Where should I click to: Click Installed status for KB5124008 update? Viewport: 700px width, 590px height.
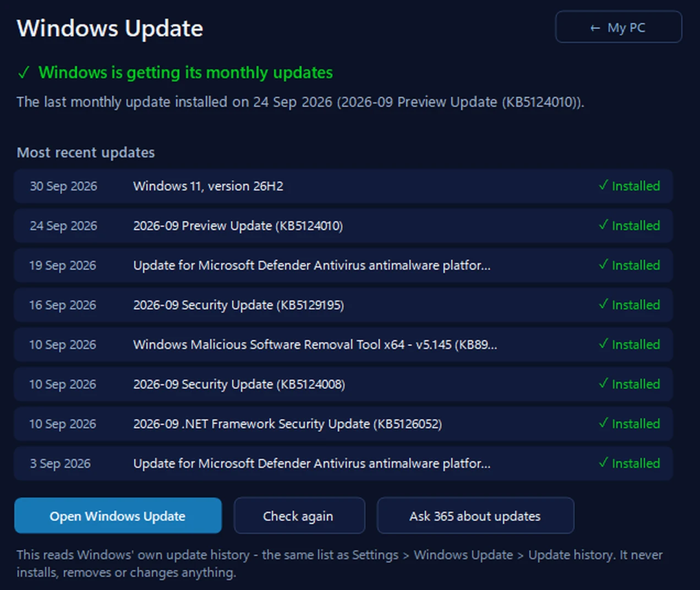630,384
